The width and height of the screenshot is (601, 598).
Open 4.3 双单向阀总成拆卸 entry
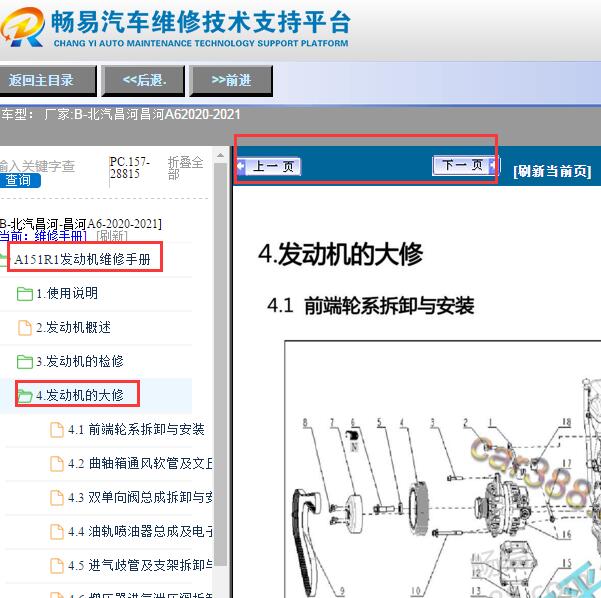click(140, 497)
